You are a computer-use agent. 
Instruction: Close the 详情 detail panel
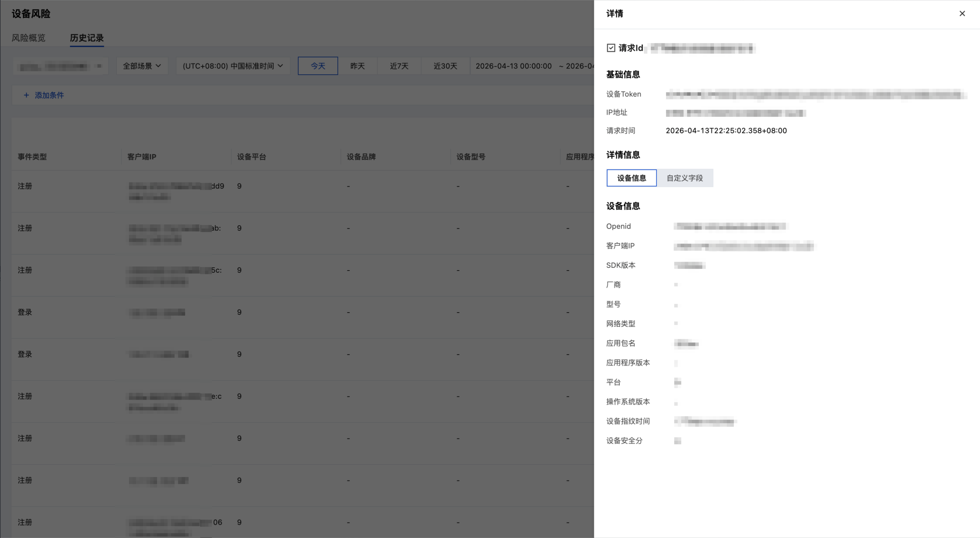point(962,13)
